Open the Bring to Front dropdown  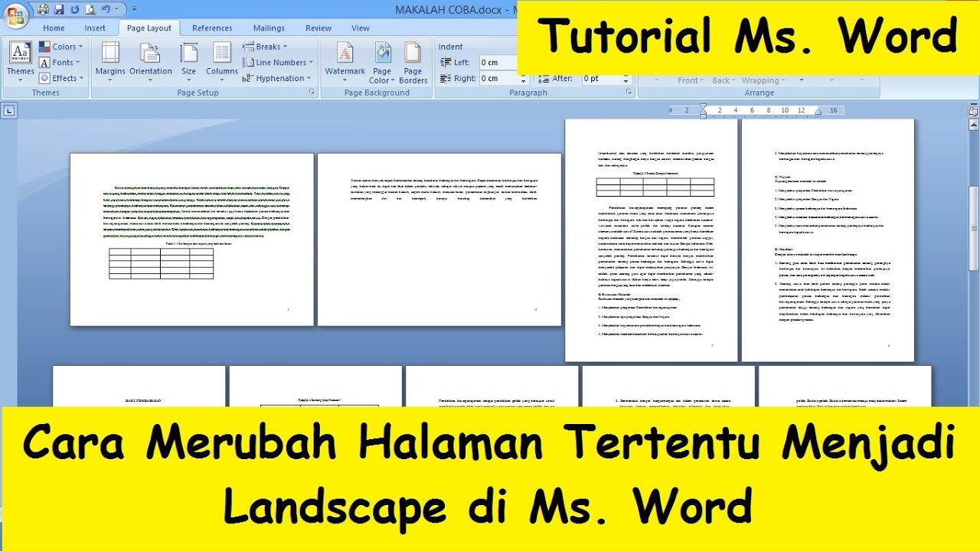point(691,80)
